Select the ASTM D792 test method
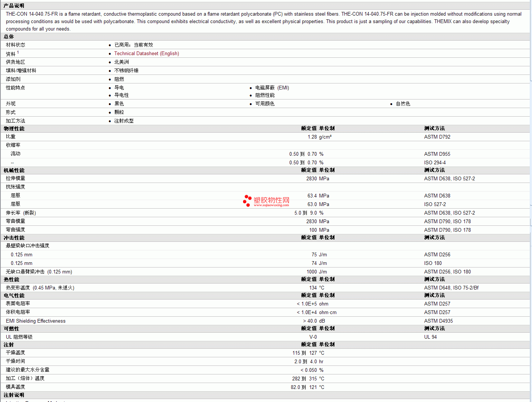 tap(437, 137)
